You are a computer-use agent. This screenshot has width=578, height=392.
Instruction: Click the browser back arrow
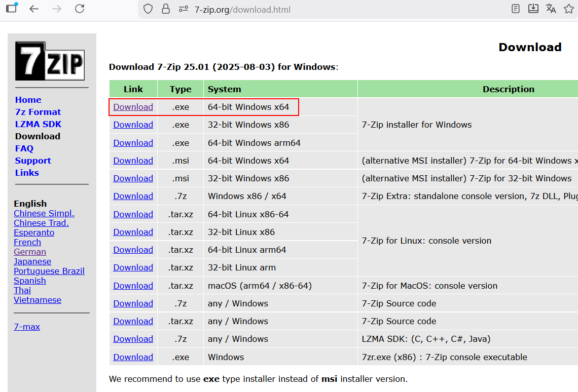point(34,9)
